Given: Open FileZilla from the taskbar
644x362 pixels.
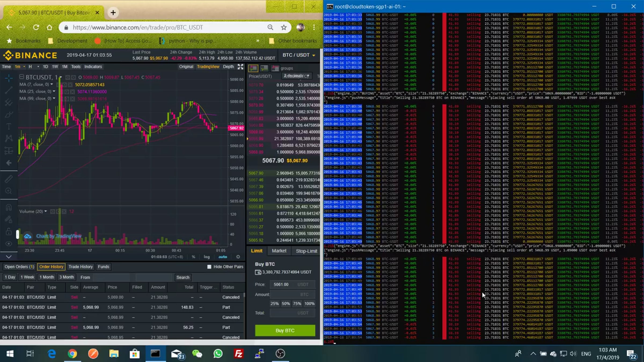Looking at the screenshot, I should point(238,354).
